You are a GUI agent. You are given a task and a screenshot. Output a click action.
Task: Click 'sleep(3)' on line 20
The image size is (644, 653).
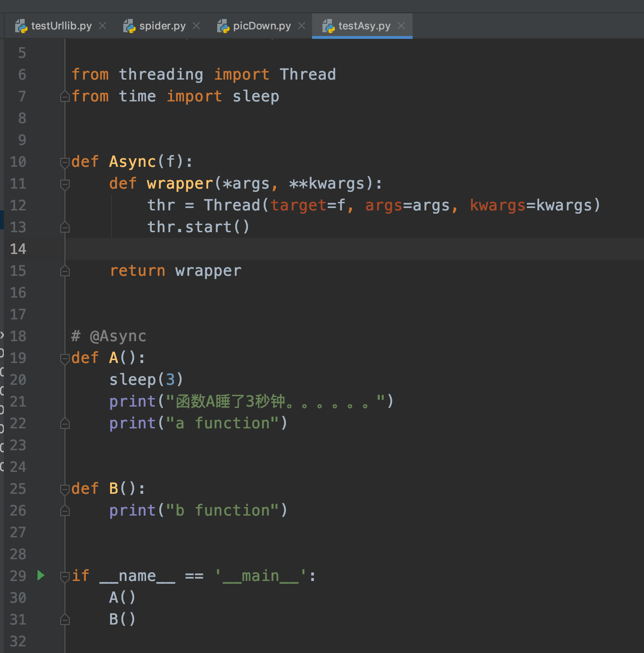(146, 380)
